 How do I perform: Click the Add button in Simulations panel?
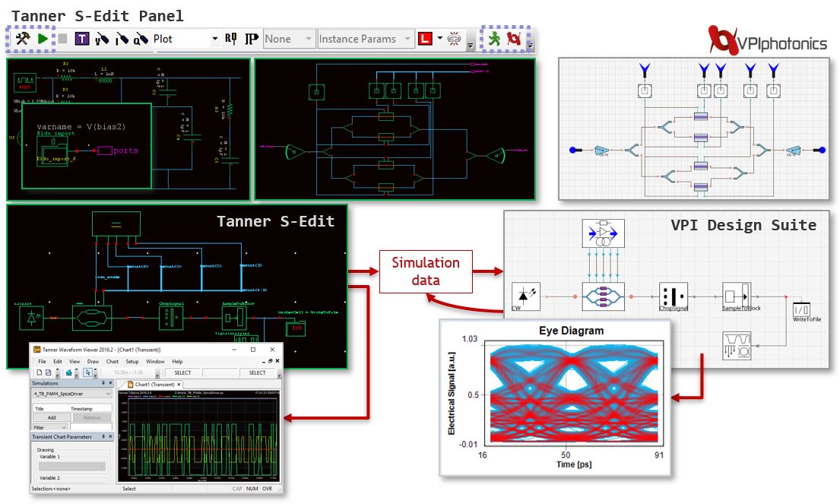coord(52,417)
